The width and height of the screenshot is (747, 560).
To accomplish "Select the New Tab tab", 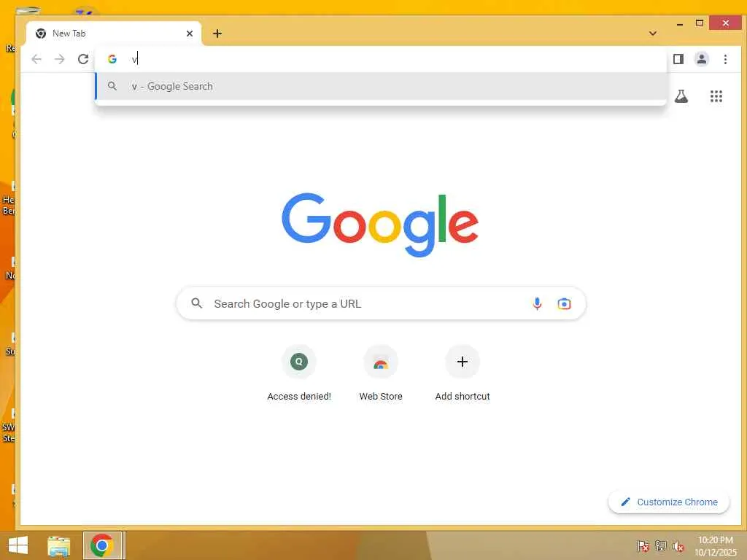I will [115, 34].
